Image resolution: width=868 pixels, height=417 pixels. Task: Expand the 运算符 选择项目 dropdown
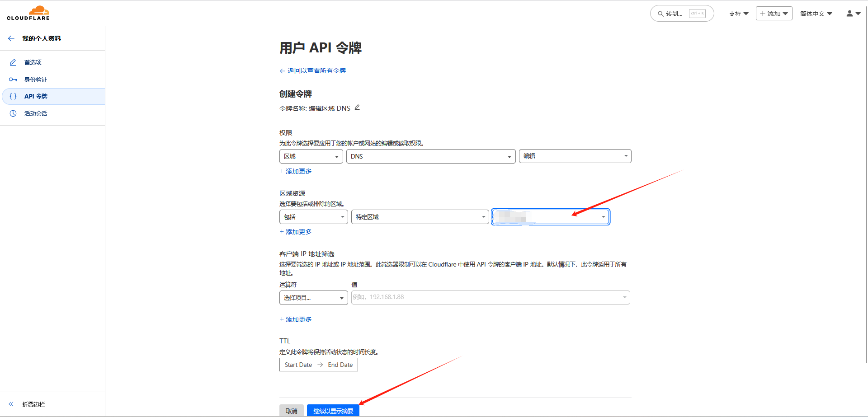(x=313, y=298)
